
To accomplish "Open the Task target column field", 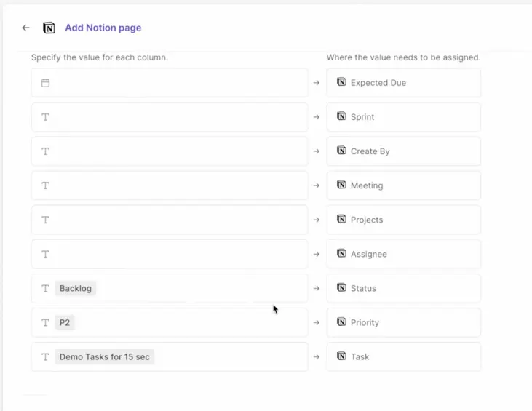I will (x=404, y=356).
